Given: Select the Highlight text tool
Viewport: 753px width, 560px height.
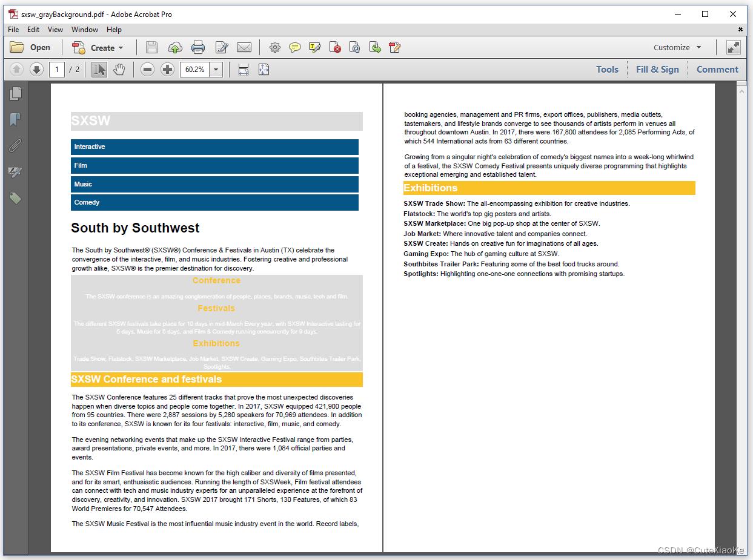Looking at the screenshot, I should 314,47.
